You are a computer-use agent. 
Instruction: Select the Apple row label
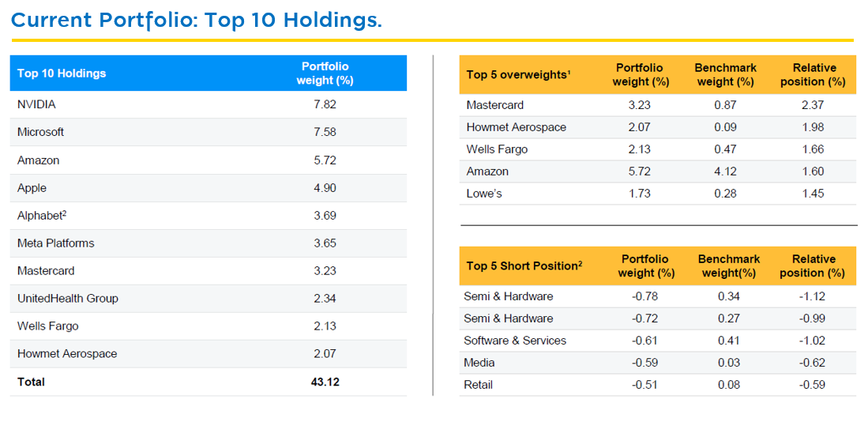[x=32, y=188]
